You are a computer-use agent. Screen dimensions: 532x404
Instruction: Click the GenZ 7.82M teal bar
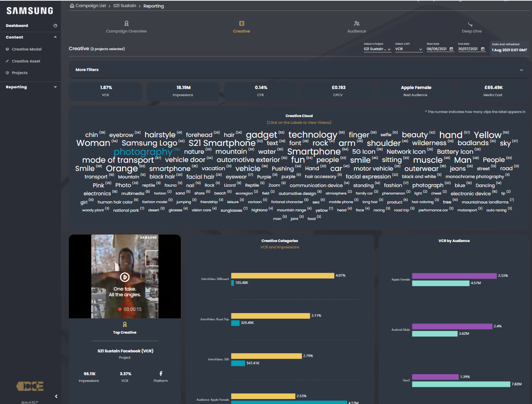[x=461, y=384]
